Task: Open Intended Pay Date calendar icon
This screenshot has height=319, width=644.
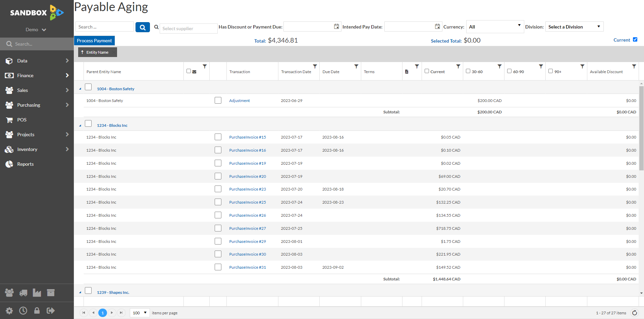Action: (x=437, y=26)
